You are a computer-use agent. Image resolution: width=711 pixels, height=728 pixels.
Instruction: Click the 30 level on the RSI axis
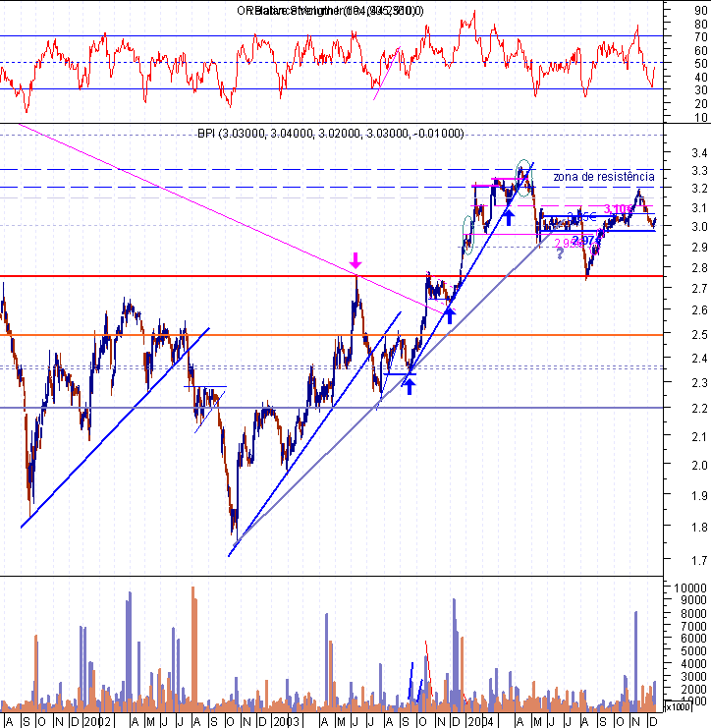701,90
